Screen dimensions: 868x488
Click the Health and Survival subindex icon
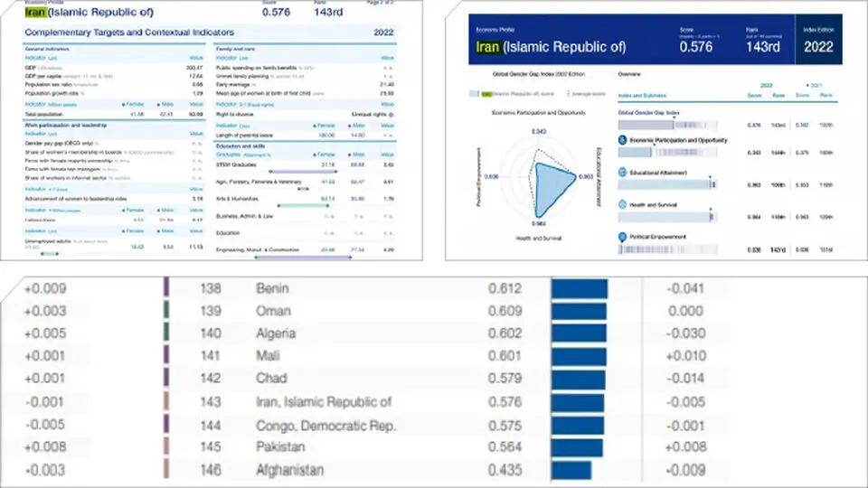click(622, 205)
